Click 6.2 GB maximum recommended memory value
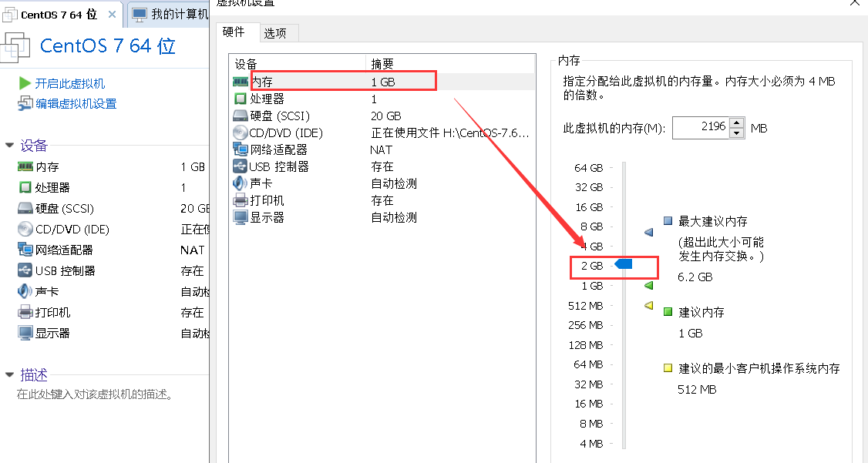 point(695,277)
